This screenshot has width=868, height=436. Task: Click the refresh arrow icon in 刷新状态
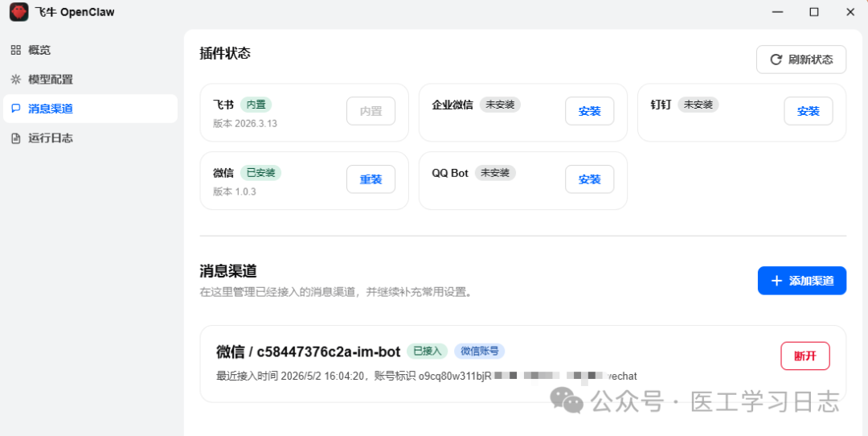[x=776, y=60]
